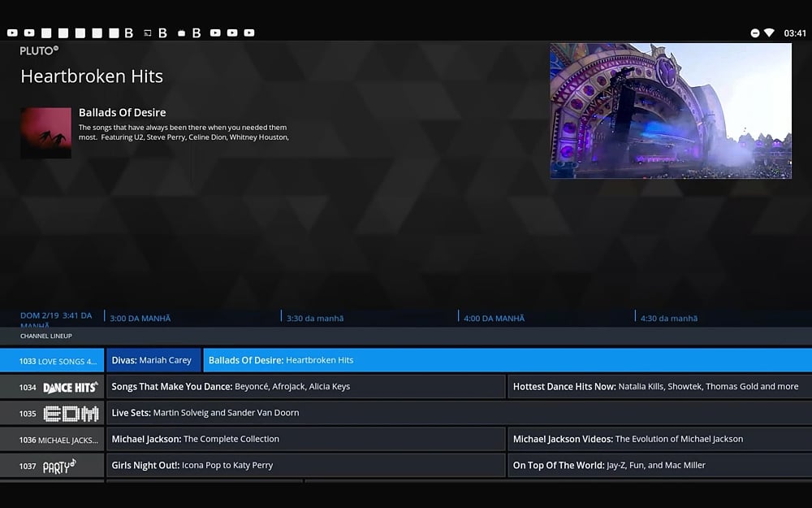Select the Party channel logo
The width and height of the screenshot is (812, 508).
coord(59,466)
